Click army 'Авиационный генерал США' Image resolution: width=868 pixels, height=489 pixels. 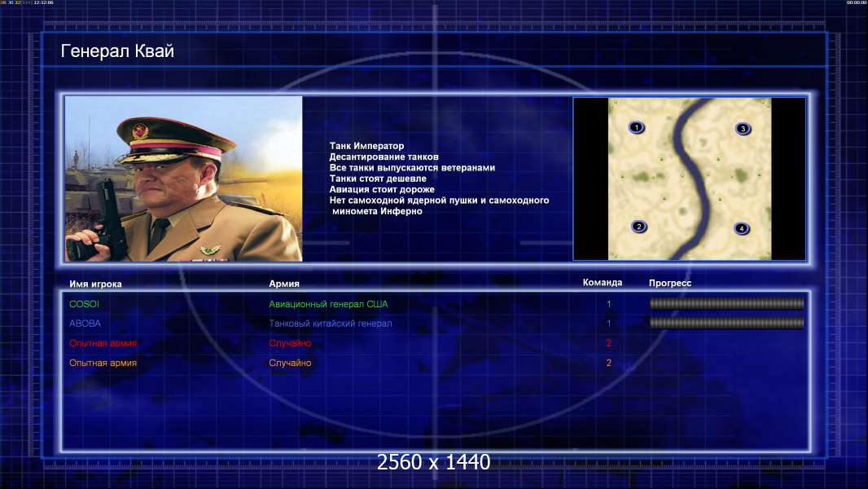point(328,304)
